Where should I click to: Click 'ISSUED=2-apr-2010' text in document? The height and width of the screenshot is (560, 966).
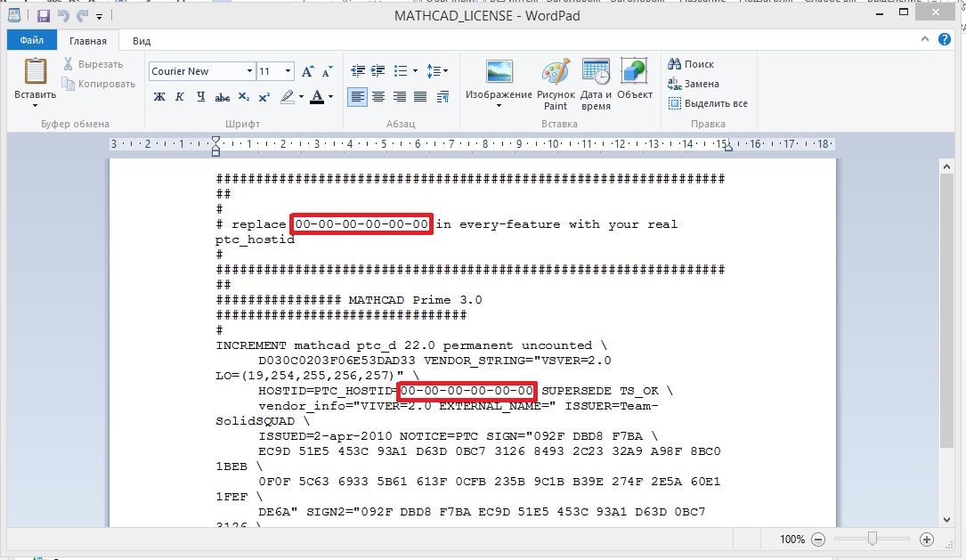click(x=325, y=437)
